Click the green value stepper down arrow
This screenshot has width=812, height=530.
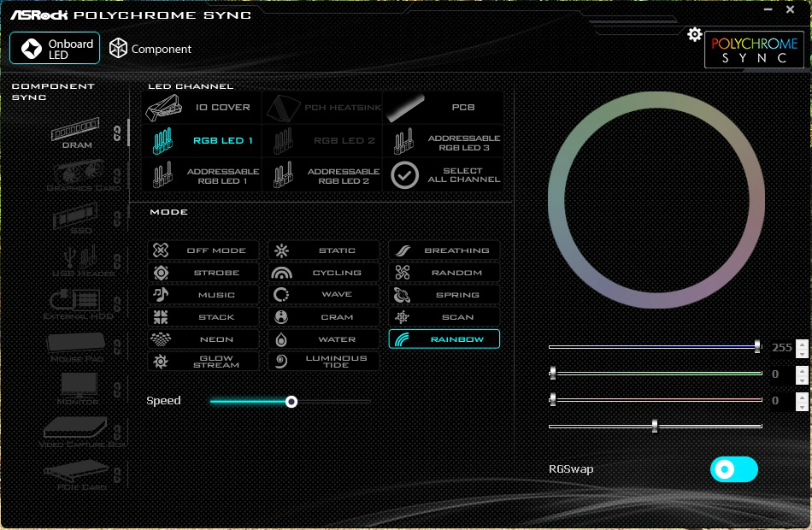(801, 380)
